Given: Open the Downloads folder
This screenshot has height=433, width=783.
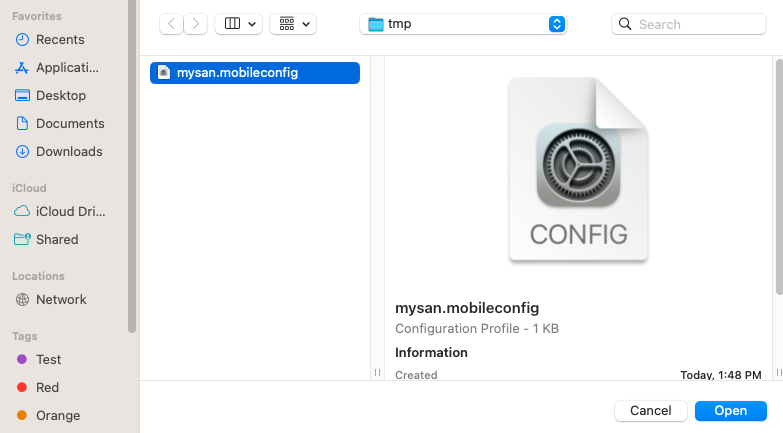Looking at the screenshot, I should tap(59, 151).
